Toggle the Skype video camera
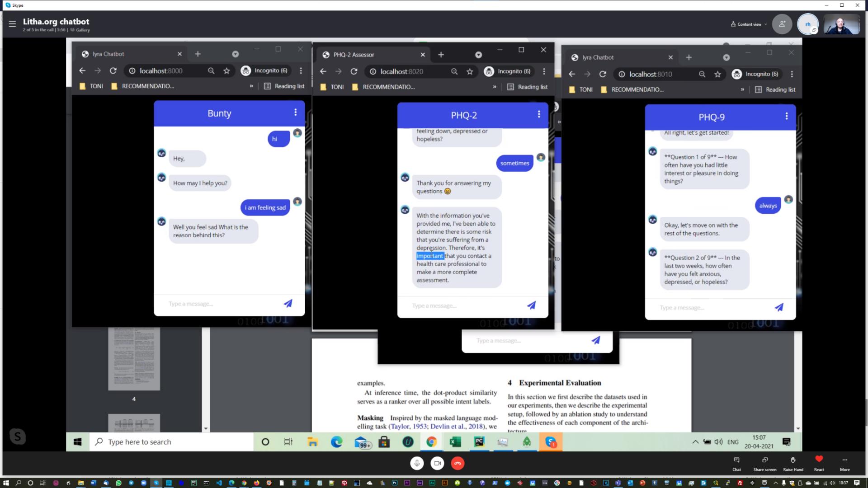This screenshot has width=868, height=488. click(x=437, y=463)
